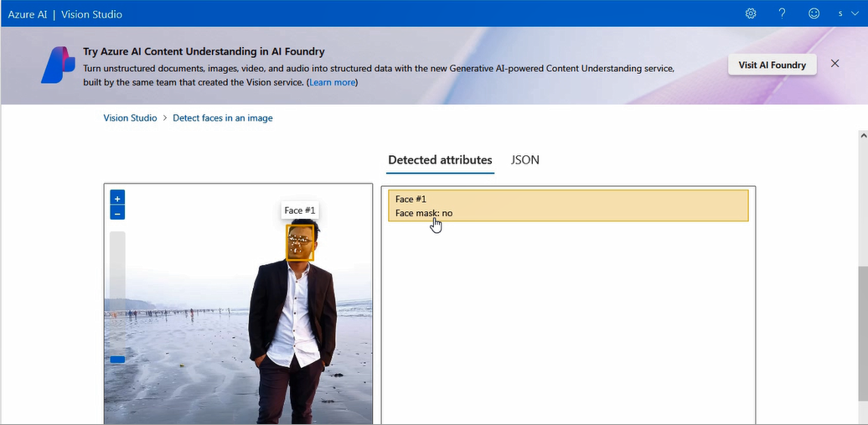Zoom in with the plus button
Viewport: 868px width, 425px height.
[117, 198]
